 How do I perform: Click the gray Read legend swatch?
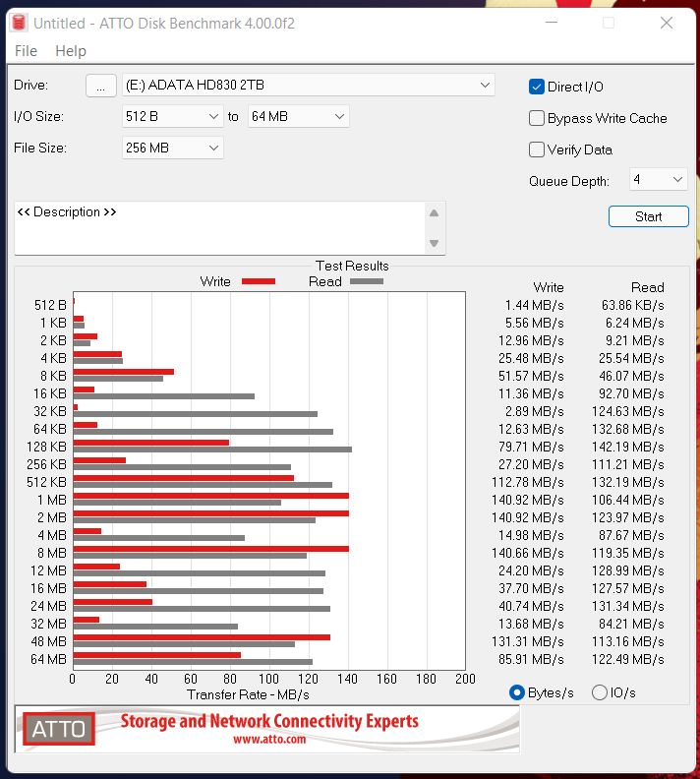[367, 281]
